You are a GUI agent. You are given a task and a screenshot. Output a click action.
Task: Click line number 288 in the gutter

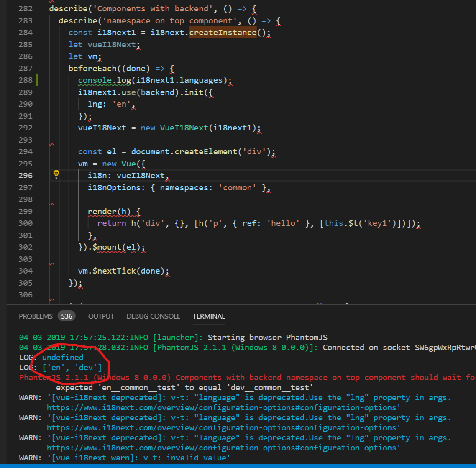coord(26,80)
